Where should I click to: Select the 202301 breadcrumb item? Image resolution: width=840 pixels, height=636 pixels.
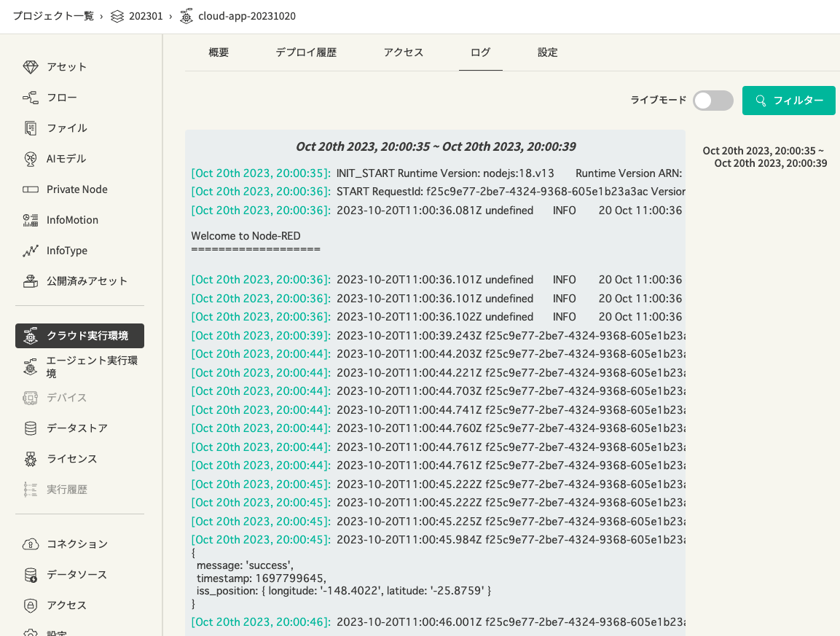click(146, 15)
